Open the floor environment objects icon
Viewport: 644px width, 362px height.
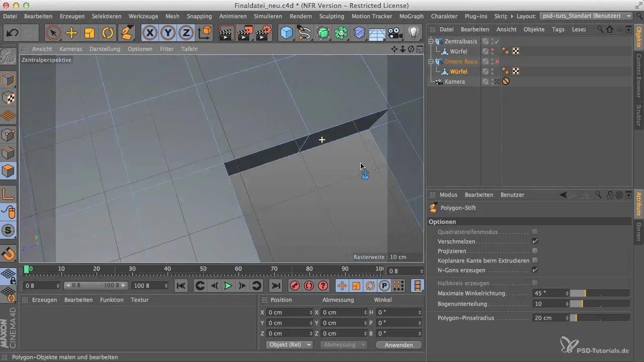tap(377, 33)
